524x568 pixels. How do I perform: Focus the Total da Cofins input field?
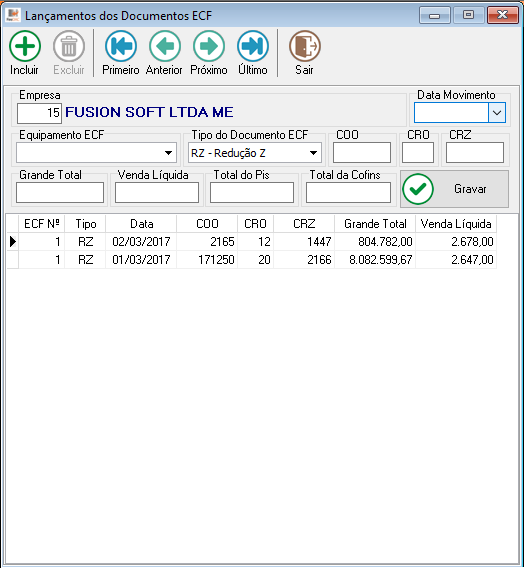[x=348, y=192]
